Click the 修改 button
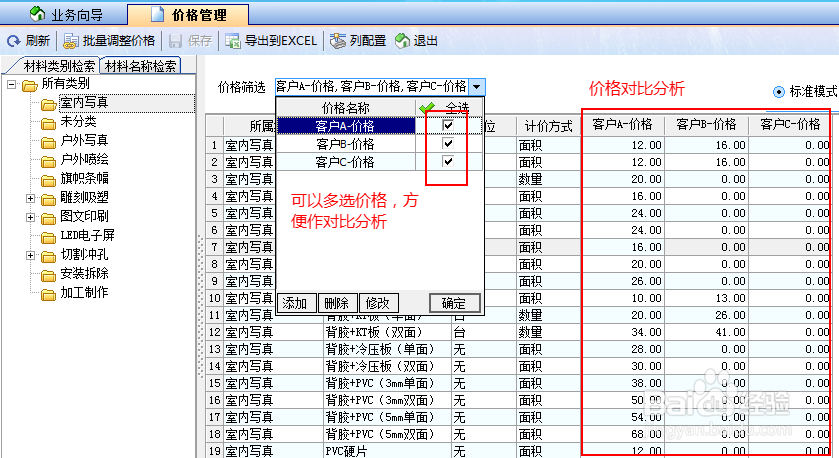839x458 pixels. pos(379,303)
